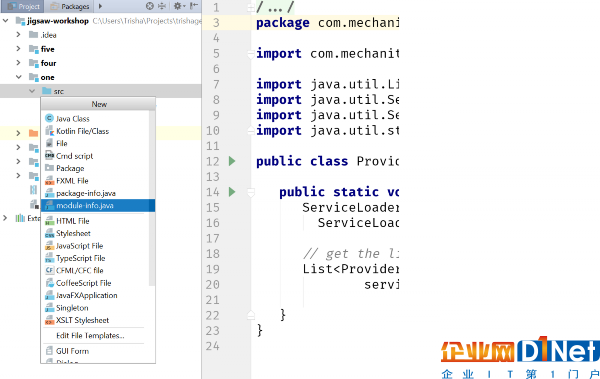Select the five module in tree
Screen dimensions: 600x379
tap(47, 49)
